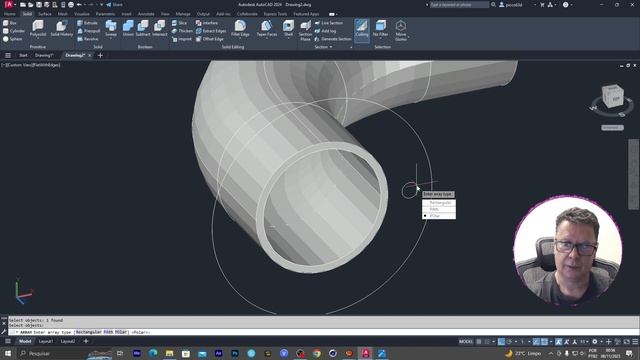
Task: Apply the Subtract boolean tool
Action: (x=143, y=29)
